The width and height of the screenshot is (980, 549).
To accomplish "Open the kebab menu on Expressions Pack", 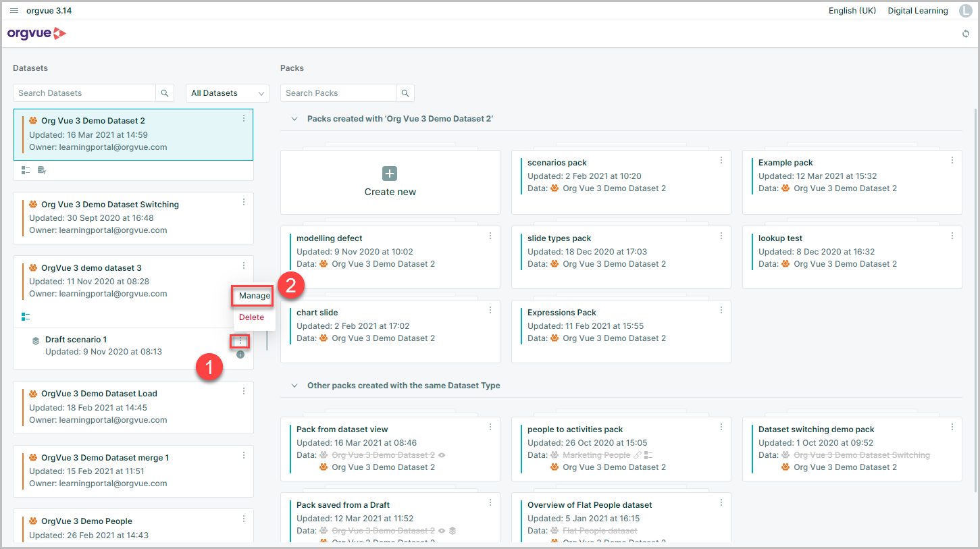I will click(x=721, y=310).
